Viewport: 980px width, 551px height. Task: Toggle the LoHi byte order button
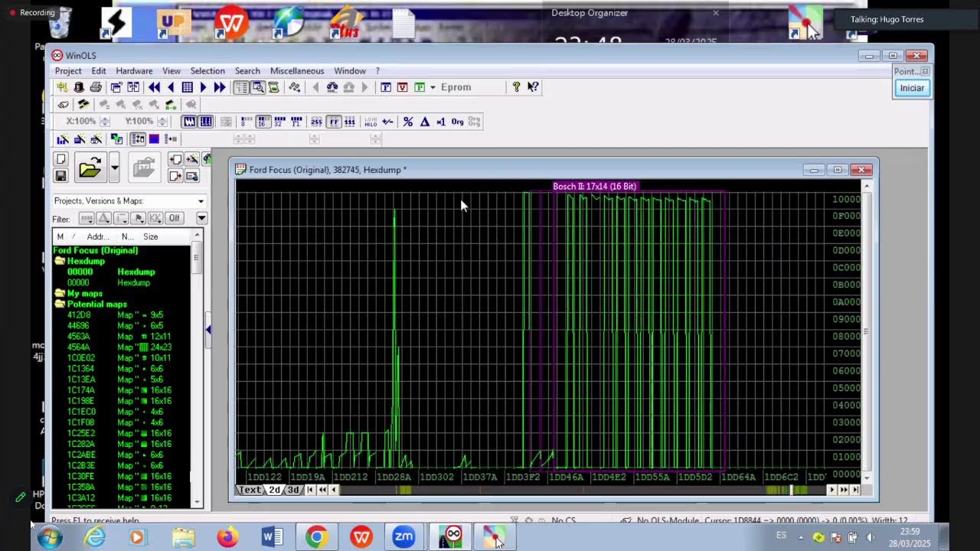coord(371,122)
